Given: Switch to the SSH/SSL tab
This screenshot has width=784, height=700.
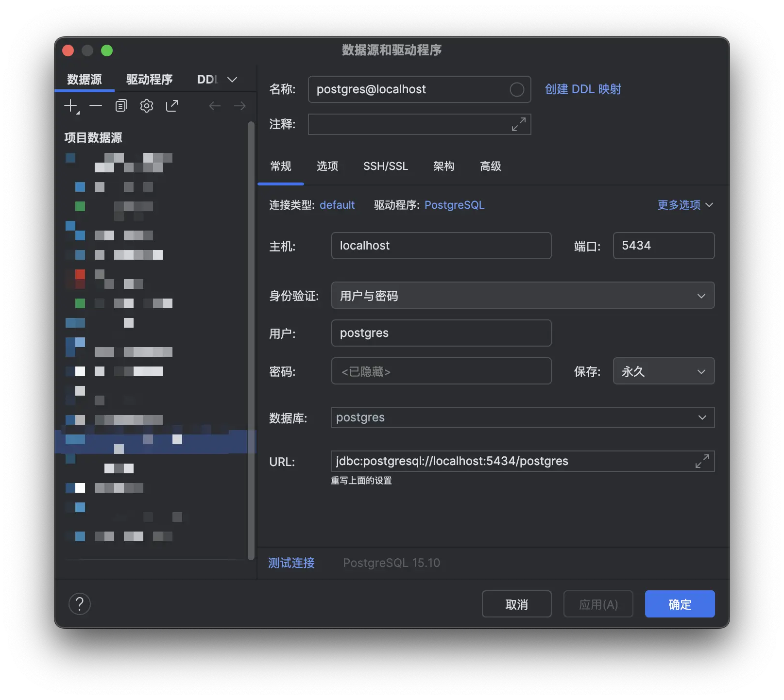Looking at the screenshot, I should [386, 167].
